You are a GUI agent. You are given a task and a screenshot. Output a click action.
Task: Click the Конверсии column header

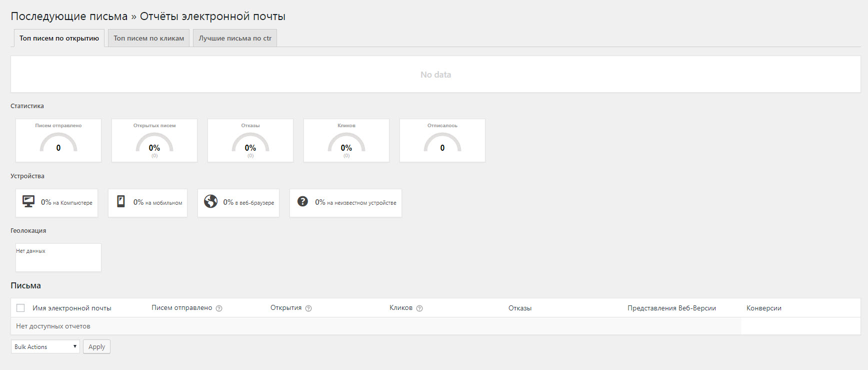click(763, 308)
